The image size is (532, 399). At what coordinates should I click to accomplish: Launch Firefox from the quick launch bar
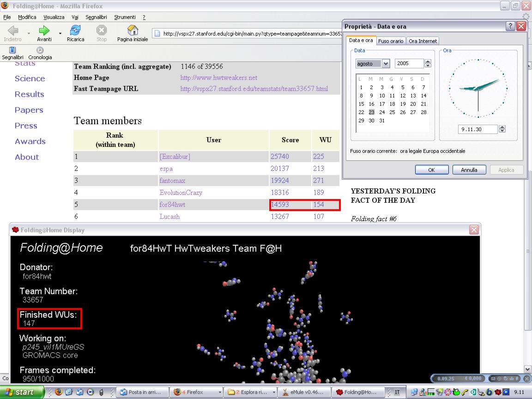[58, 392]
